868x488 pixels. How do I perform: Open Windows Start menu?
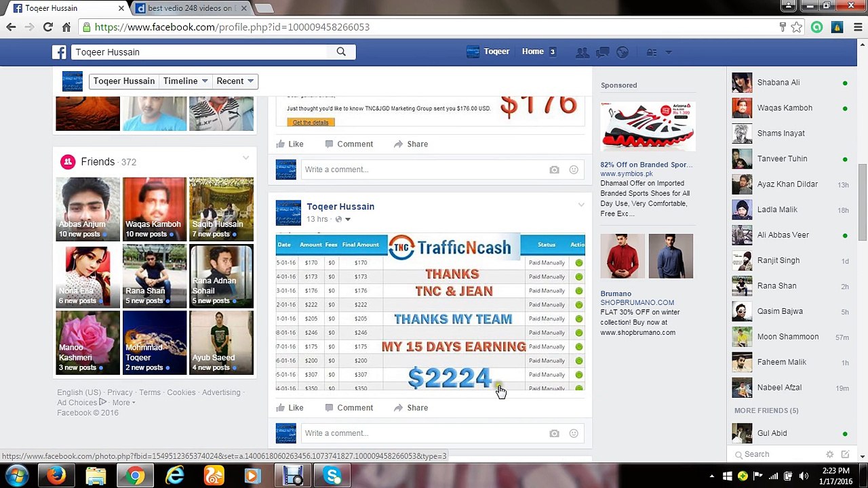(17, 476)
